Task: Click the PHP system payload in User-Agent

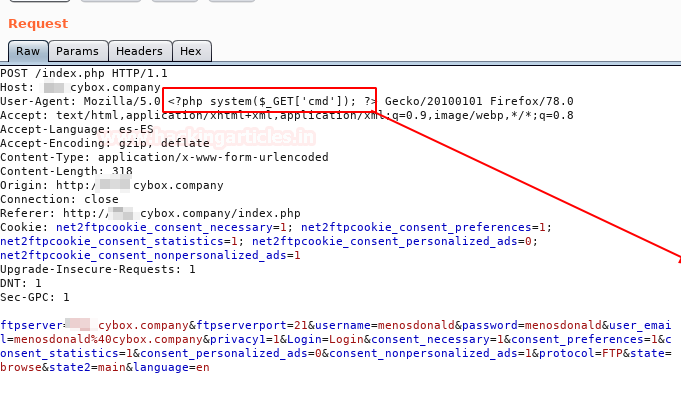Action: 272,102
